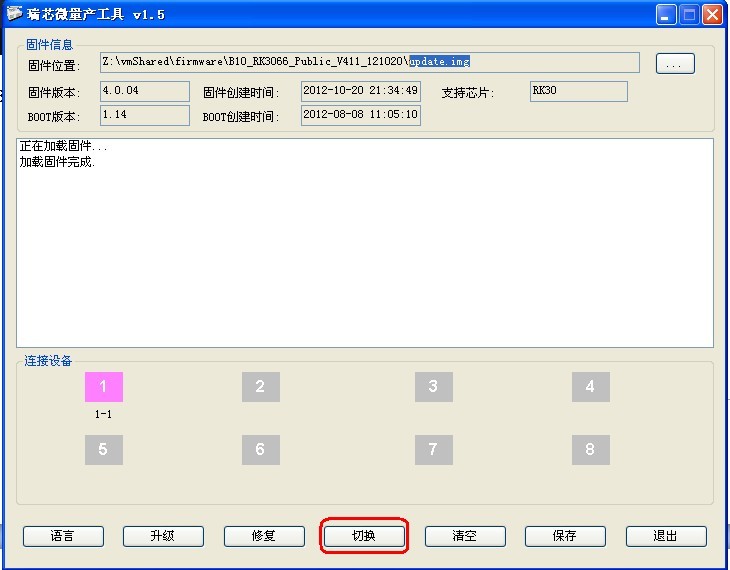Click the 语言 language button
730x570 pixels.
[63, 536]
